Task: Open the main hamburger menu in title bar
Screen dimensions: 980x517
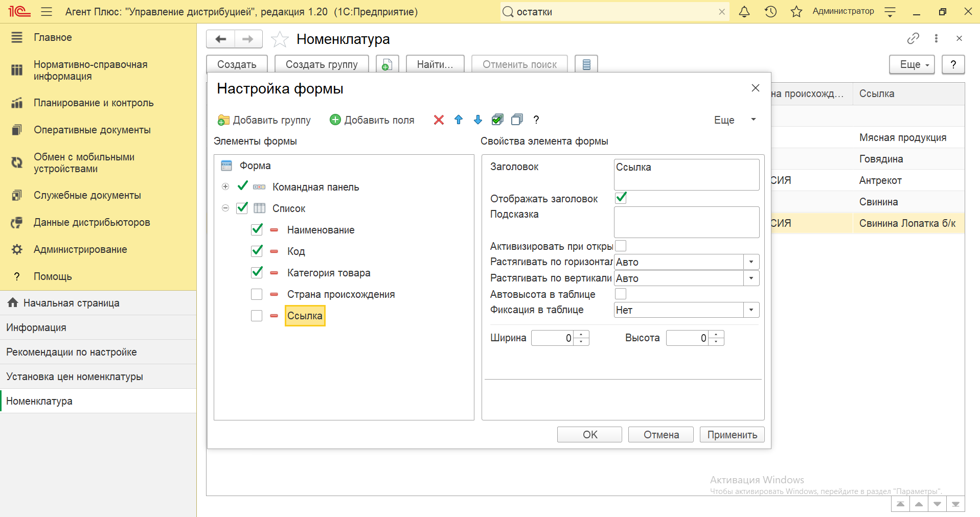Action: pos(47,11)
